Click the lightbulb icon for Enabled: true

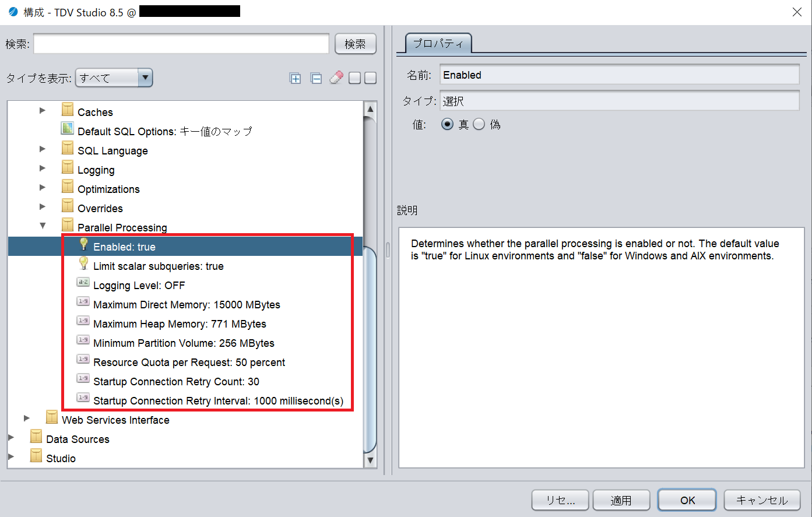coord(83,244)
